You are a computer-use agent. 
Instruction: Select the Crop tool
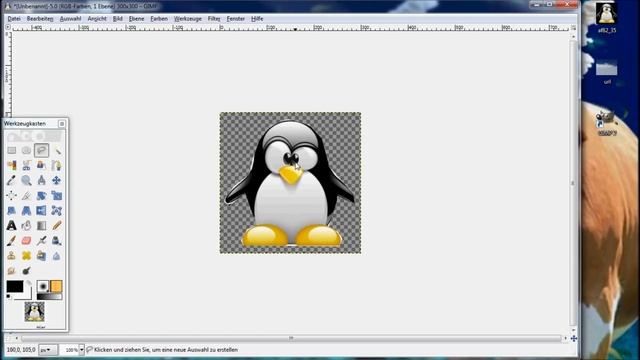tap(27, 196)
